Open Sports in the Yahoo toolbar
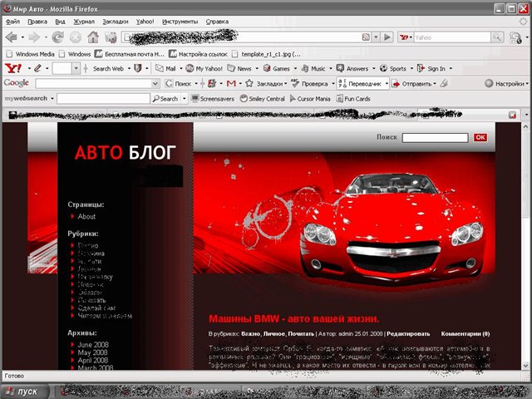532x399 pixels. [393, 68]
